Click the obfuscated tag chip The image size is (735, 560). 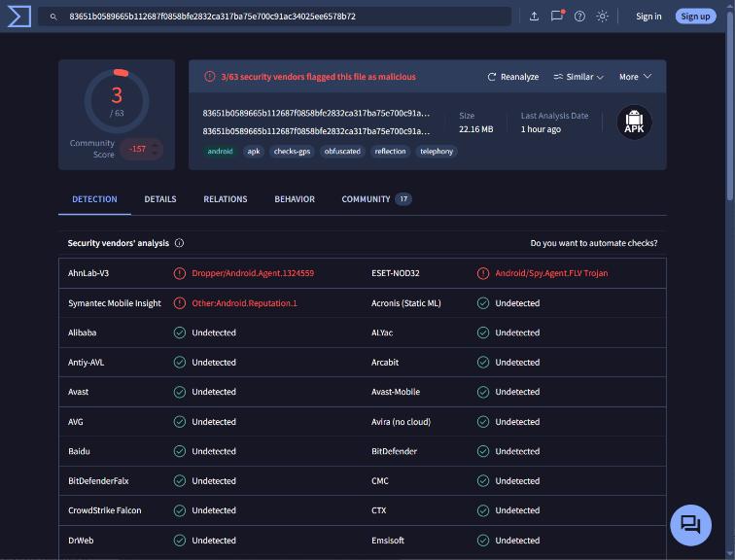342,152
